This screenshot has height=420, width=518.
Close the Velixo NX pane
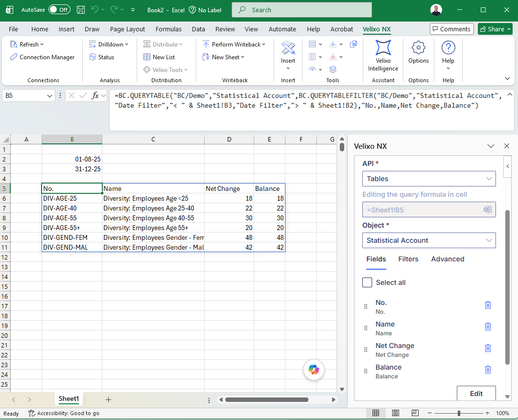[x=507, y=146]
